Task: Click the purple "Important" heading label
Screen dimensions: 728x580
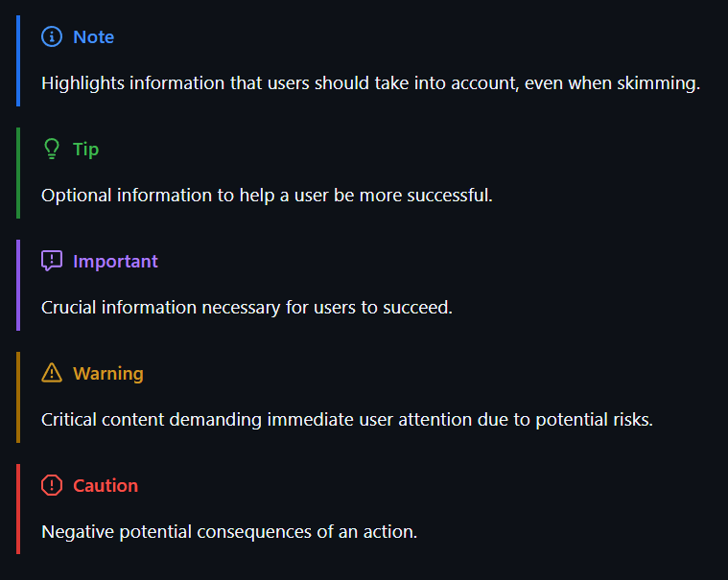Action: [115, 262]
